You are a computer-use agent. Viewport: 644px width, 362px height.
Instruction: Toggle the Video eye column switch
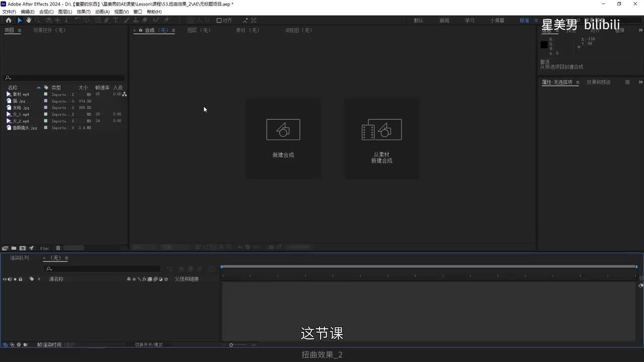click(5, 279)
